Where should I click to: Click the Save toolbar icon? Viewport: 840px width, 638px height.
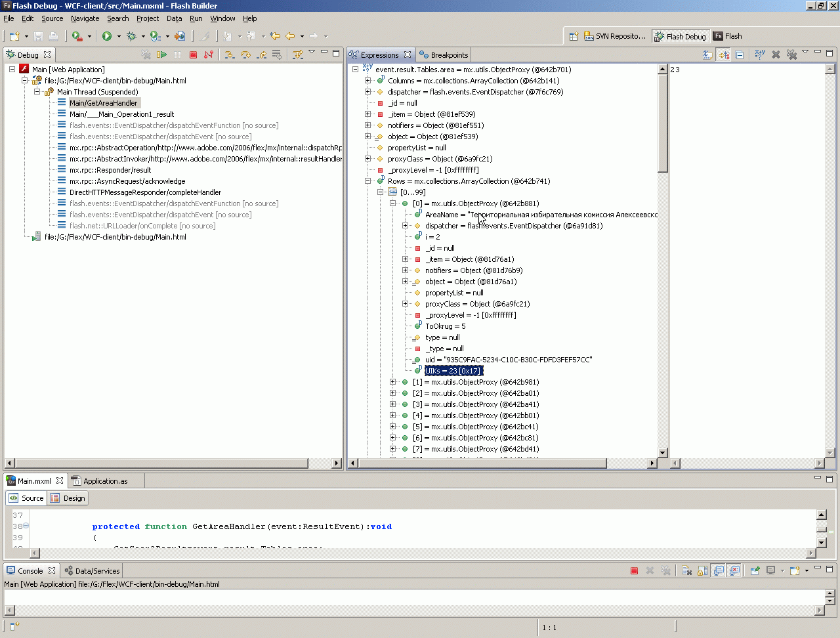[38, 36]
